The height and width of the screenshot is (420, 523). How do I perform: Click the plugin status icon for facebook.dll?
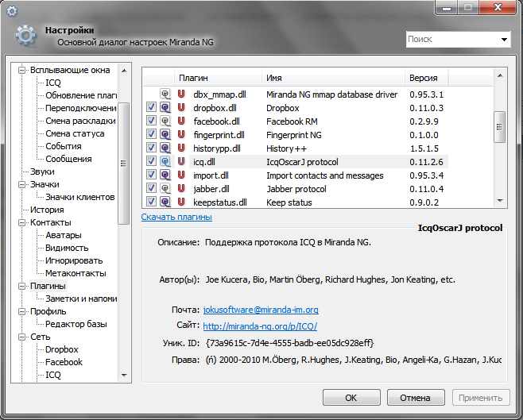click(165, 121)
